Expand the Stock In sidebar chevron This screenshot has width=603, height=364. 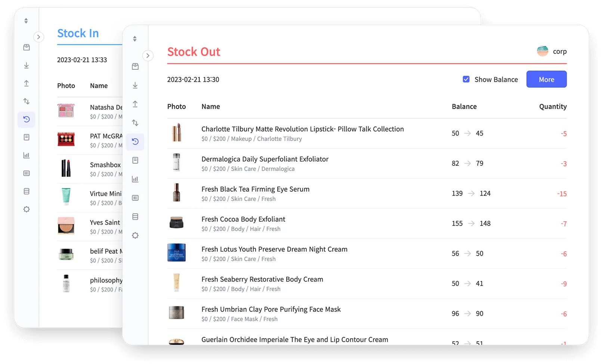tap(39, 37)
